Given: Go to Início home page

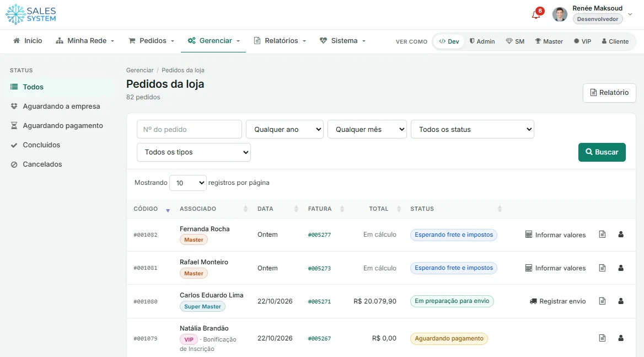Looking at the screenshot, I should (x=28, y=41).
